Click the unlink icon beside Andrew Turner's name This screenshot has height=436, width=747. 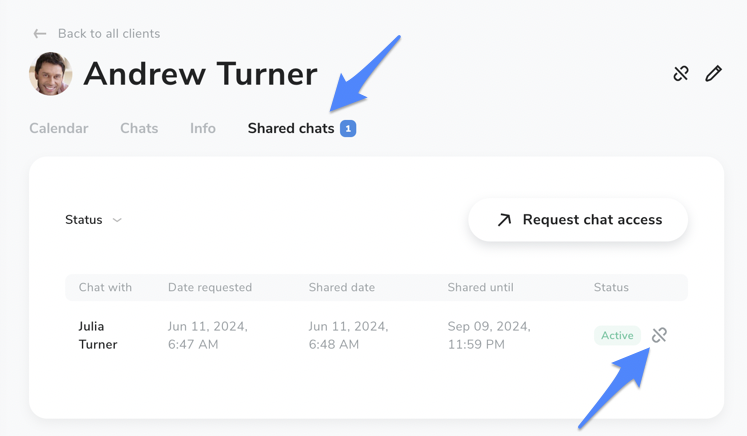click(x=681, y=73)
